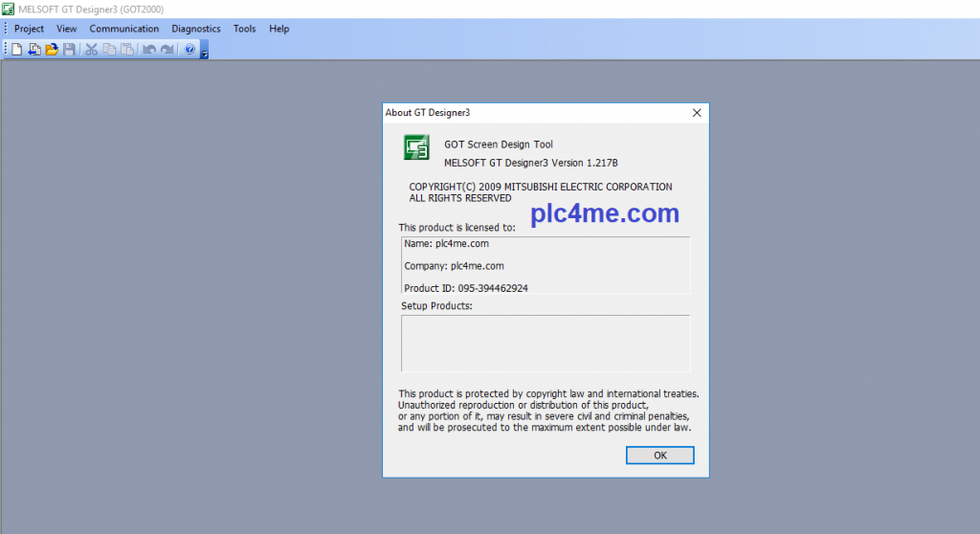Click the 'About GT Designer3' dialog title
The height and width of the screenshot is (534, 980).
(428, 113)
